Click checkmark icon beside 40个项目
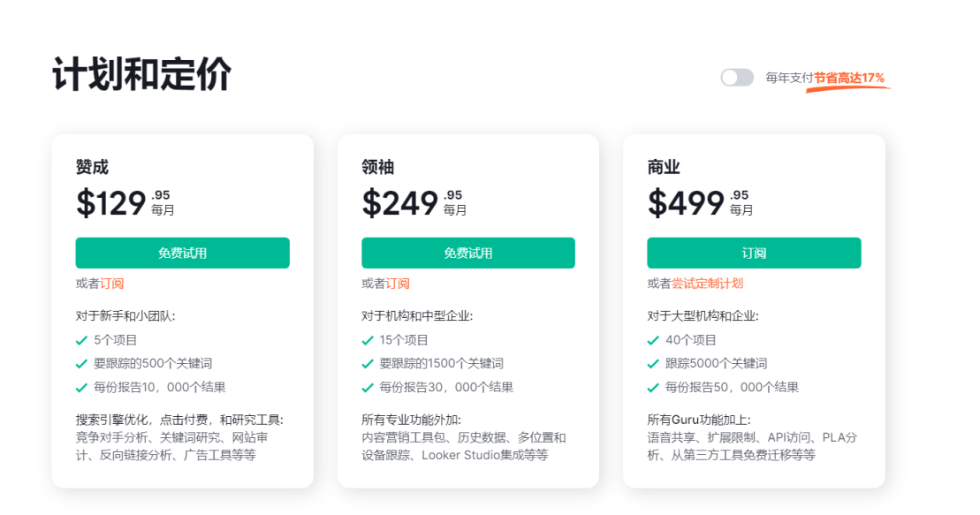The height and width of the screenshot is (515, 980). coord(653,340)
